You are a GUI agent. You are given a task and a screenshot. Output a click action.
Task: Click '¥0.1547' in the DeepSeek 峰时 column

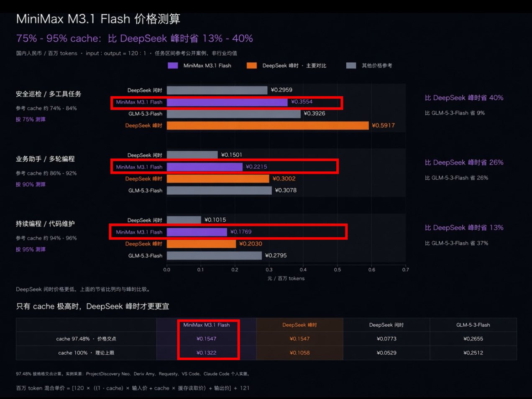299,339
